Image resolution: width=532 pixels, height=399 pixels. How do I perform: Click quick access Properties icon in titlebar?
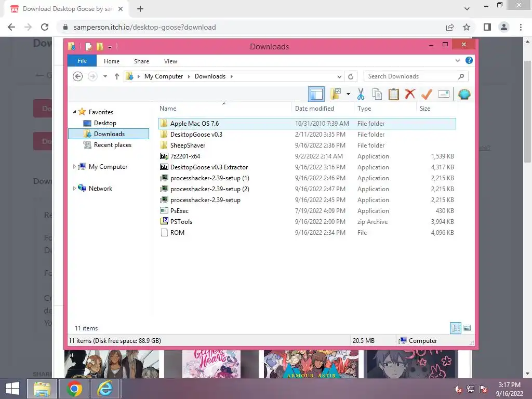88,46
